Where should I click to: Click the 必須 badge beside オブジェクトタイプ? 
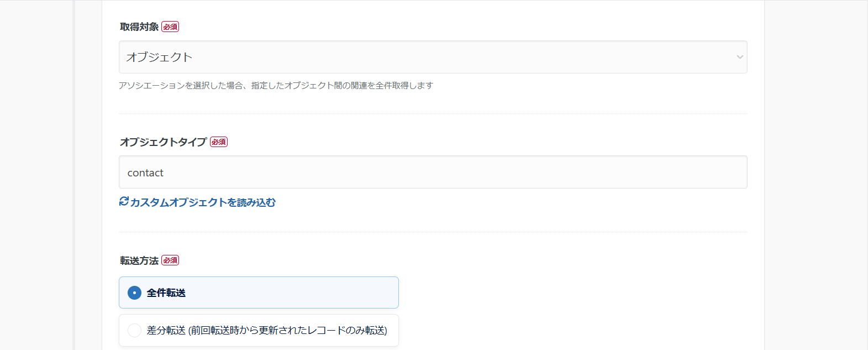(219, 142)
